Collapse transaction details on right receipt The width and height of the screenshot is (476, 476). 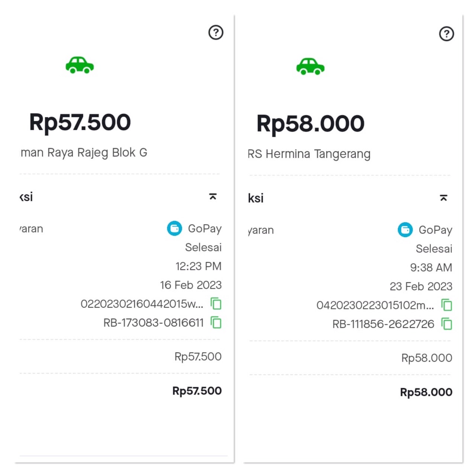tap(443, 198)
